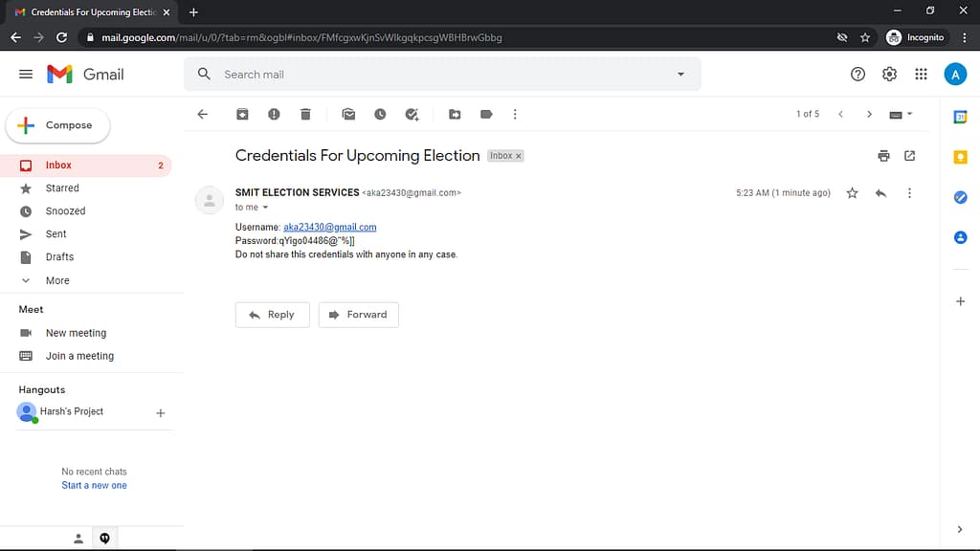Click the Move to folder icon
The width and height of the screenshot is (980, 551).
coord(455,114)
